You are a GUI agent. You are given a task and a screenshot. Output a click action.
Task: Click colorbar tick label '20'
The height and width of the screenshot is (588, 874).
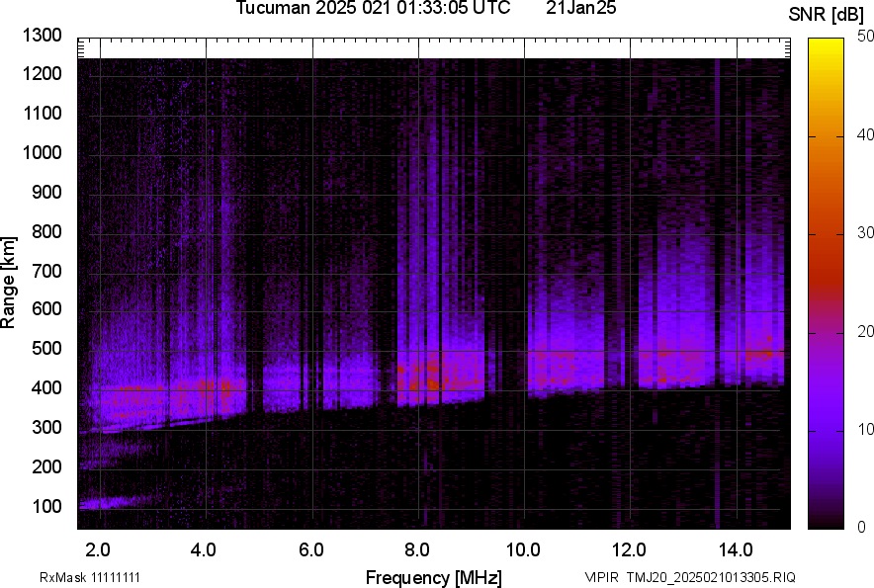tap(865, 332)
